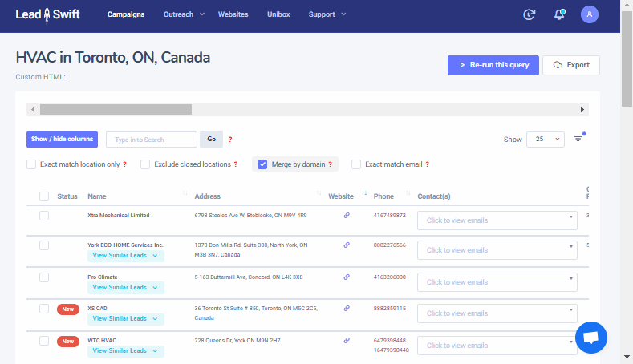Image resolution: width=633 pixels, height=364 pixels.
Task: Open the filter options icon
Action: tap(578, 139)
